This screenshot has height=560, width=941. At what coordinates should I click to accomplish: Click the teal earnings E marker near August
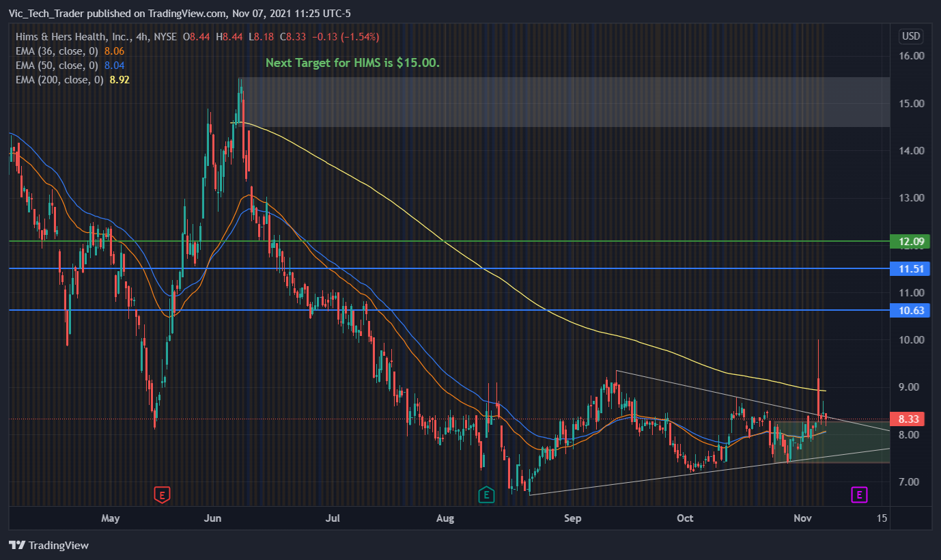(x=486, y=494)
